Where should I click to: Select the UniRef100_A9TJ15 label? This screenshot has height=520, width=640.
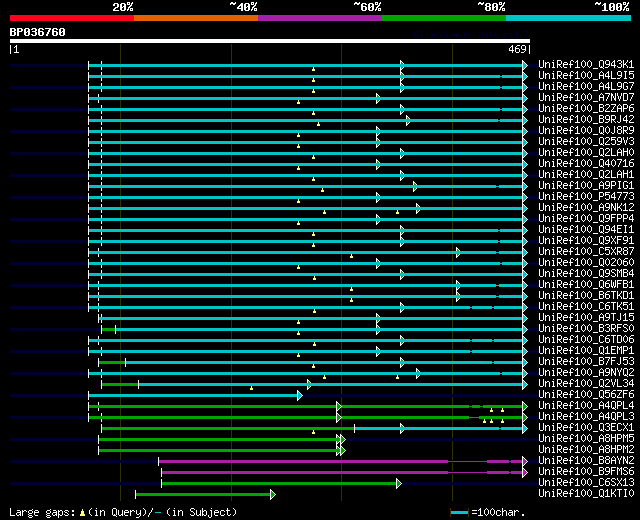point(586,318)
